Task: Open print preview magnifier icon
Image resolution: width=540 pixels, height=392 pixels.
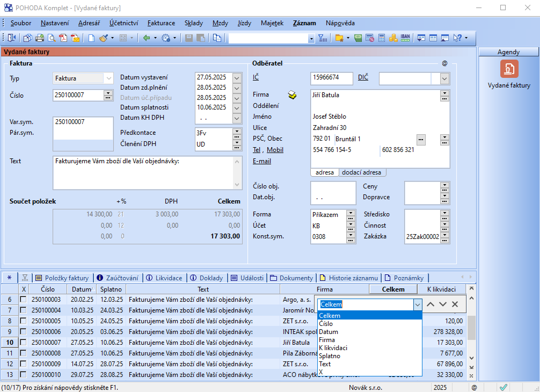Action: click(x=52, y=38)
